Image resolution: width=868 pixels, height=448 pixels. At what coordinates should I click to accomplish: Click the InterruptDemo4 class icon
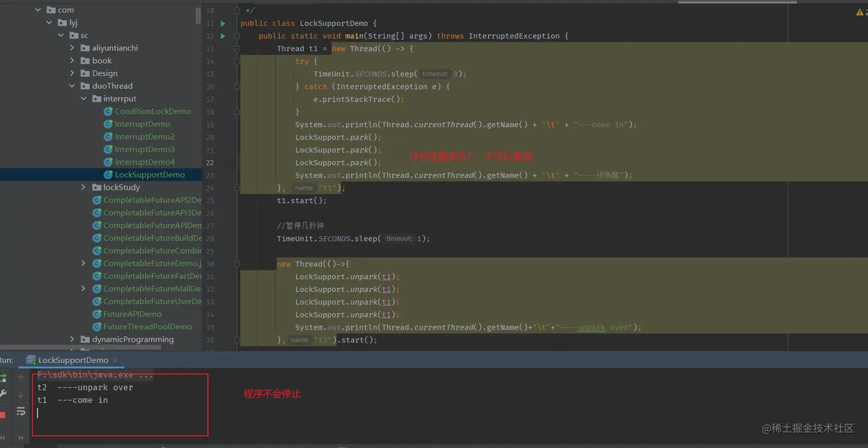pyautogui.click(x=108, y=162)
